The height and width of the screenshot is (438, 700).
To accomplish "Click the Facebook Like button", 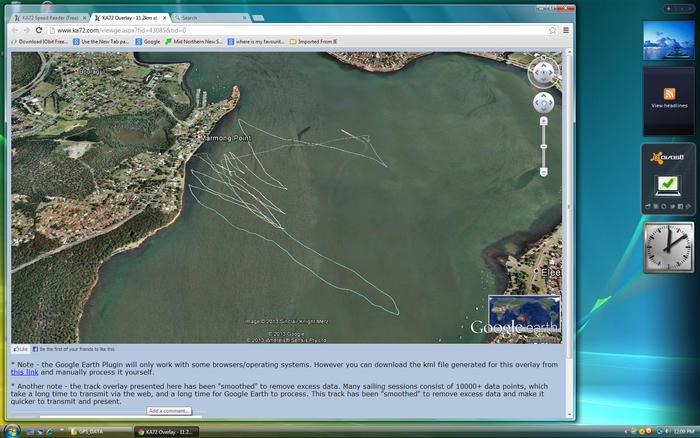I will point(20,349).
